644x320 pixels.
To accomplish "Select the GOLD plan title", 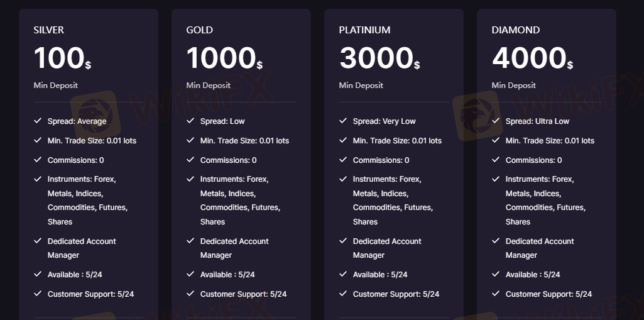I will [200, 30].
